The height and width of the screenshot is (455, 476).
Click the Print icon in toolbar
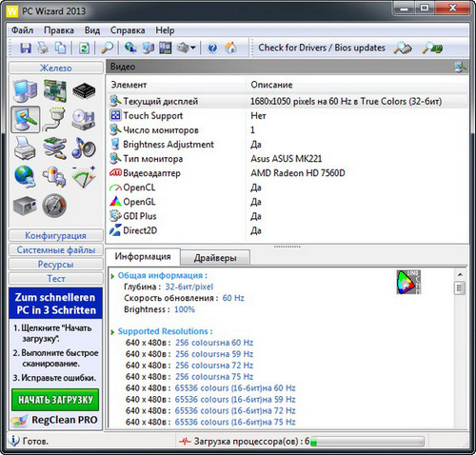click(x=43, y=48)
